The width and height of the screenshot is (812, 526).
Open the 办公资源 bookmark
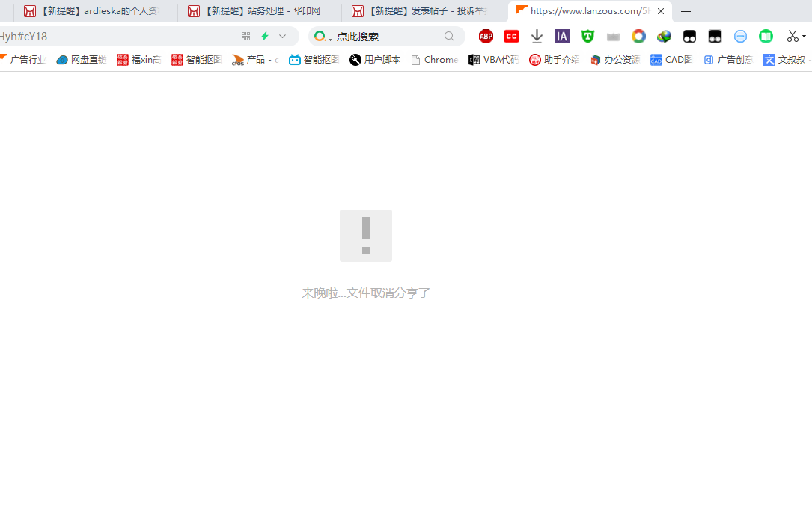point(614,60)
